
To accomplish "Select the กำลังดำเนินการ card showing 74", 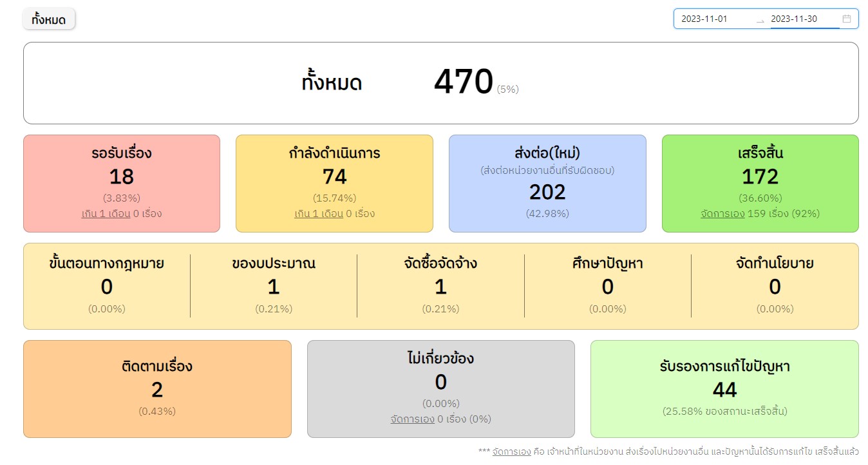I will coord(334,184).
